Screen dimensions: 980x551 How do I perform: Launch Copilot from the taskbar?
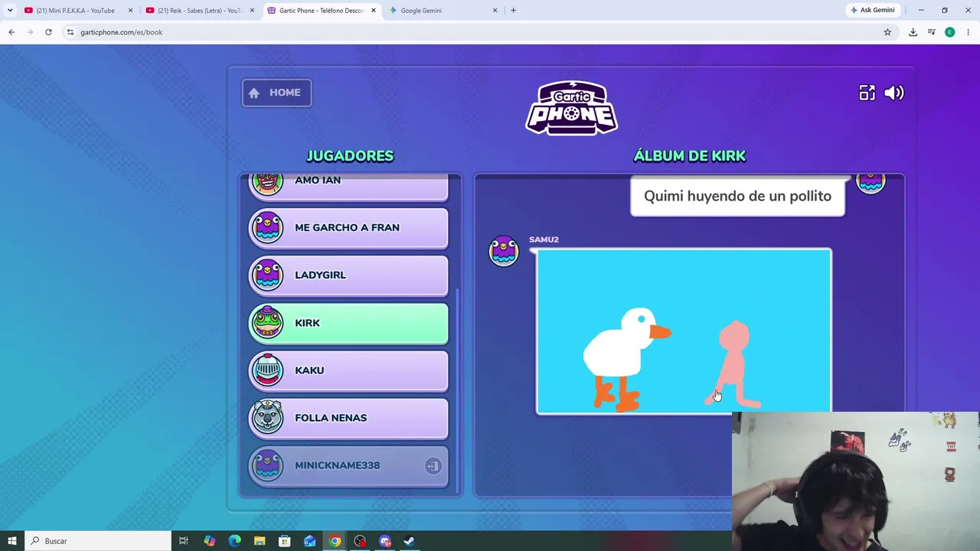209,541
